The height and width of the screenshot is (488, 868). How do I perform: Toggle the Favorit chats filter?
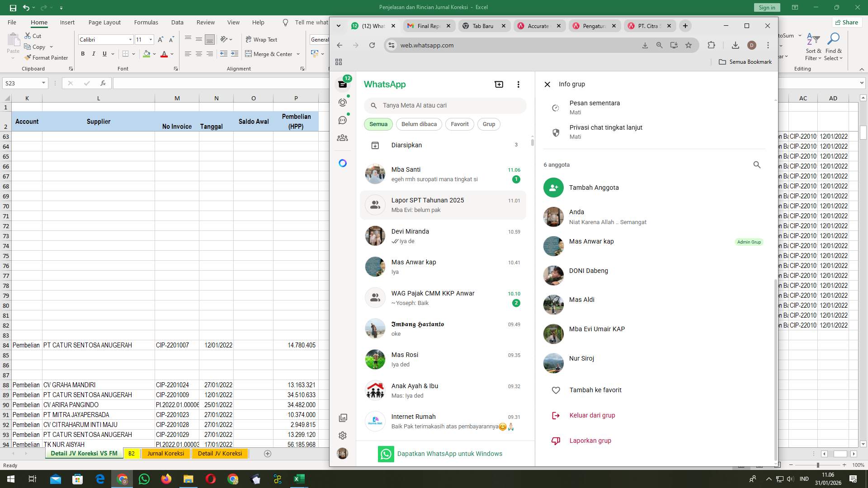tap(459, 124)
